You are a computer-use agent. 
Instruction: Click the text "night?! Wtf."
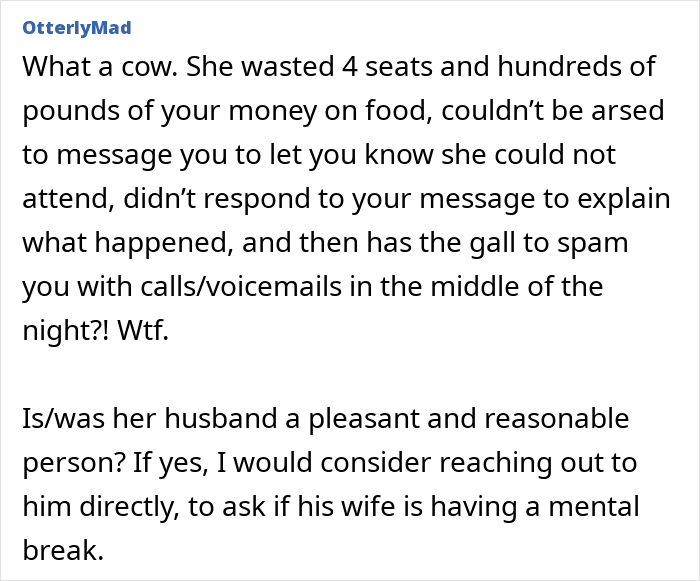[x=96, y=330]
